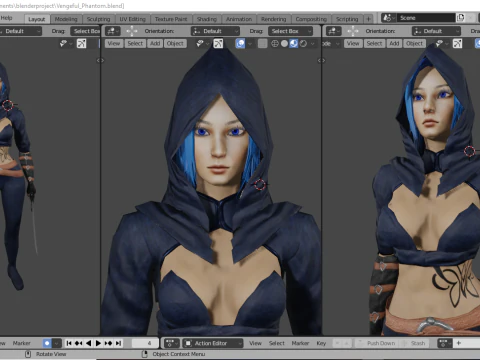Viewport: 480px width, 360px height.
Task: Switch to the Compositing workspace tab
Action: coord(311,19)
